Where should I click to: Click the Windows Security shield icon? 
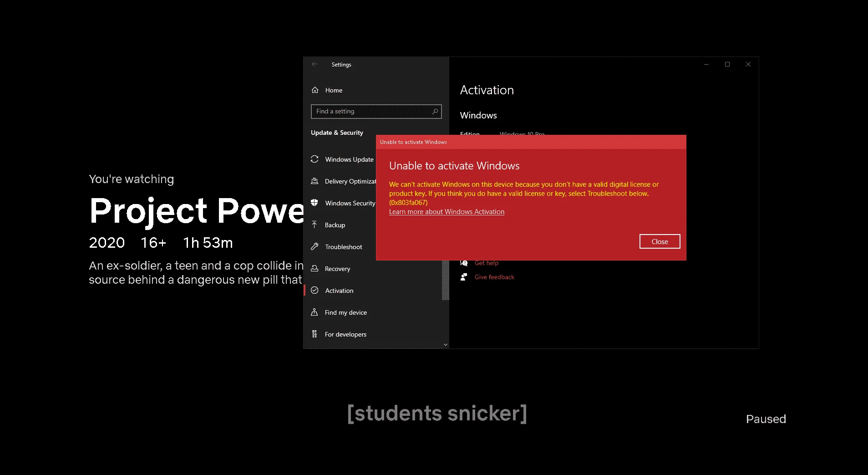click(x=315, y=203)
